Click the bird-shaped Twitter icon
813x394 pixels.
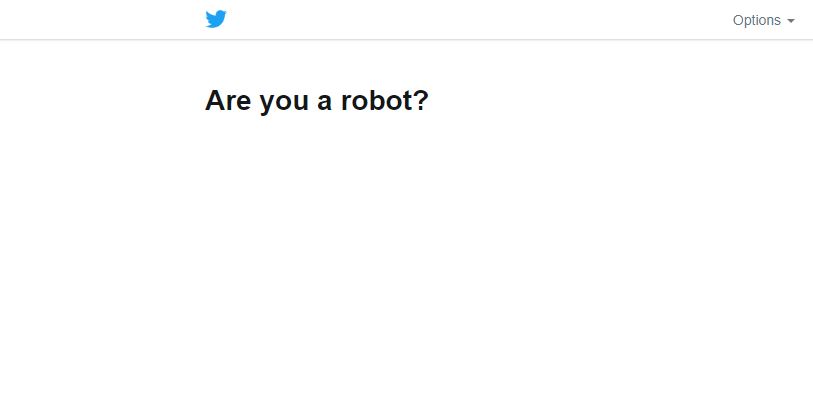tap(216, 19)
